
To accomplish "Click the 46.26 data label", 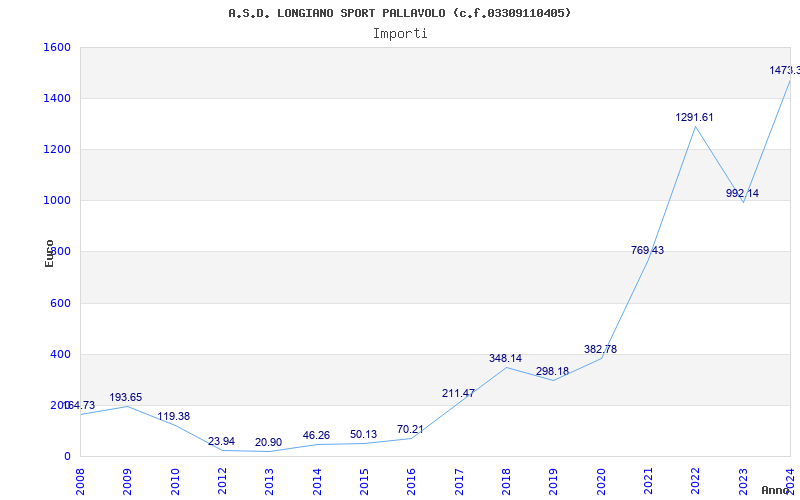I will click(316, 435).
